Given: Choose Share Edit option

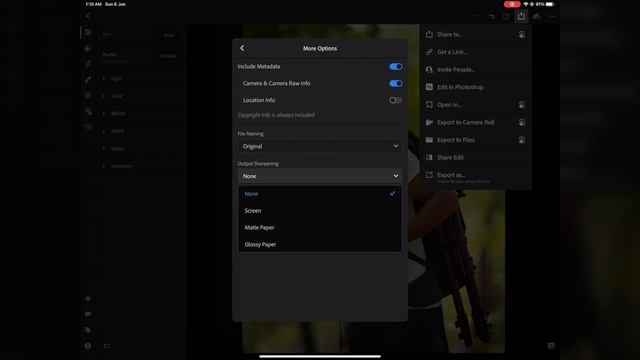Looking at the screenshot, I should 476,158.
